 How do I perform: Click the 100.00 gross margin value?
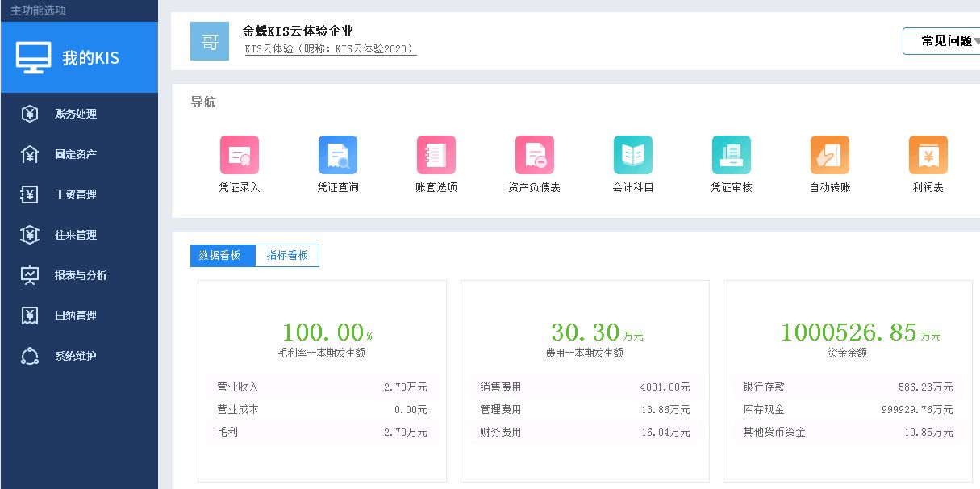point(323,332)
